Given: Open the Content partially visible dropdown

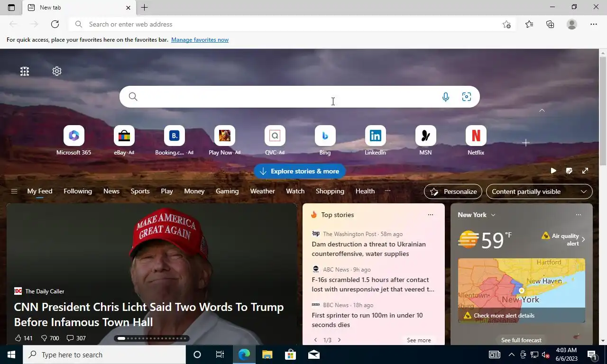Looking at the screenshot, I should (539, 191).
